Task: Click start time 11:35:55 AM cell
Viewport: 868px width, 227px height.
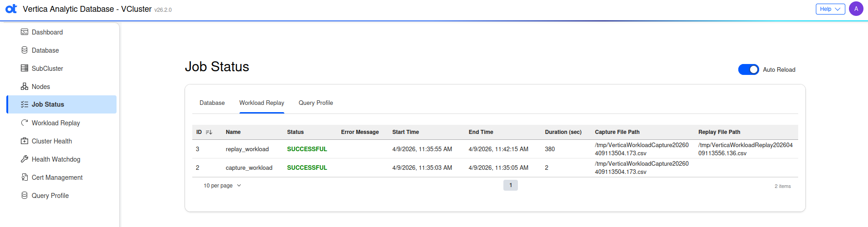Action: [422, 149]
